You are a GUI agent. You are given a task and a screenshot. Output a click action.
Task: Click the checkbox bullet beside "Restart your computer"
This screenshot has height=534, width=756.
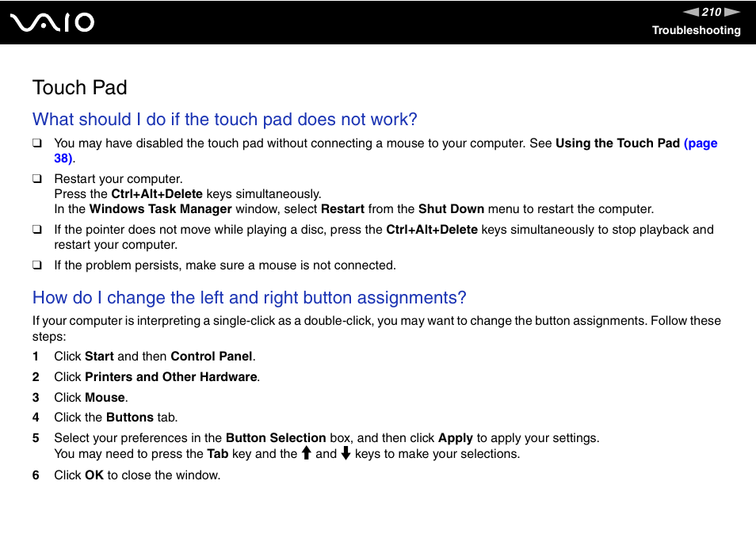(37, 179)
